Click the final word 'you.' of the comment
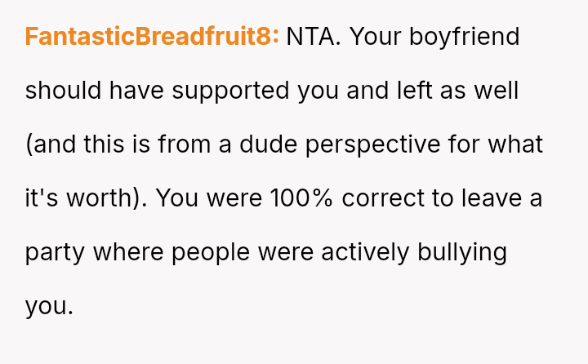 49,306
